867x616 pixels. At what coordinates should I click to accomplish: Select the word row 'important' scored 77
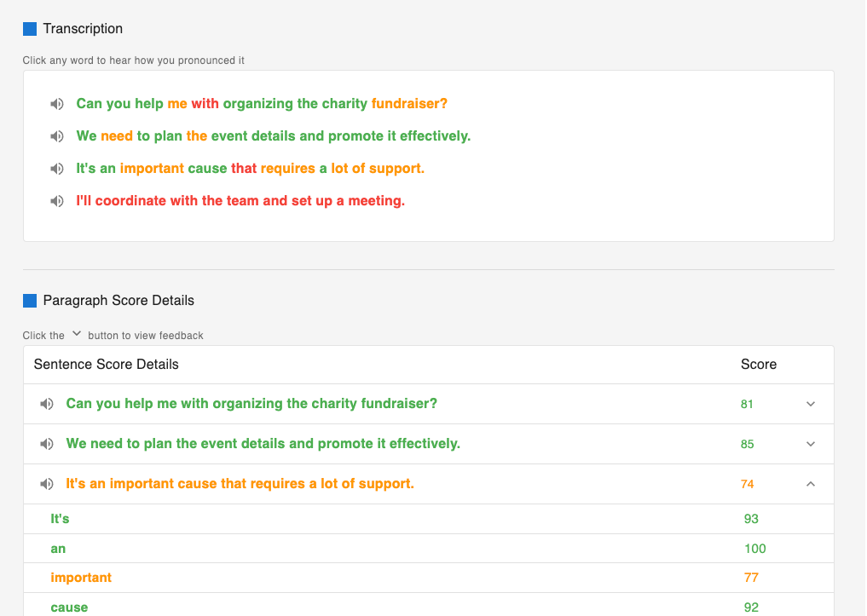429,578
